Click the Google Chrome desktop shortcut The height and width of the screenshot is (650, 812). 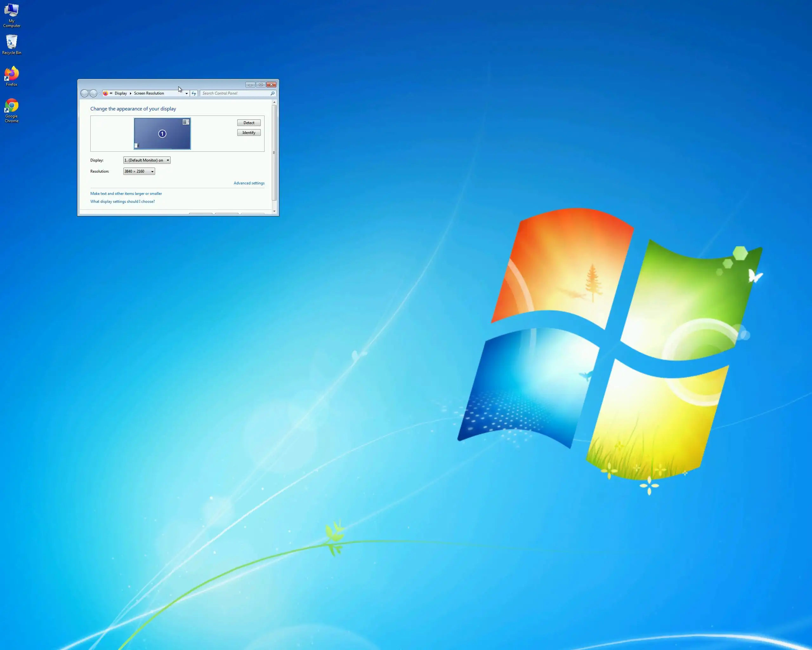12,106
